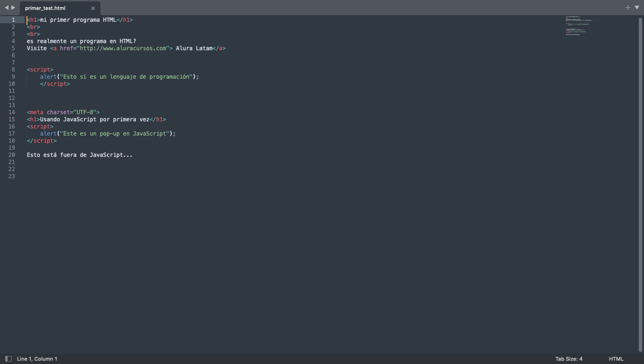Click the br tag on line 3

pyautogui.click(x=34, y=34)
